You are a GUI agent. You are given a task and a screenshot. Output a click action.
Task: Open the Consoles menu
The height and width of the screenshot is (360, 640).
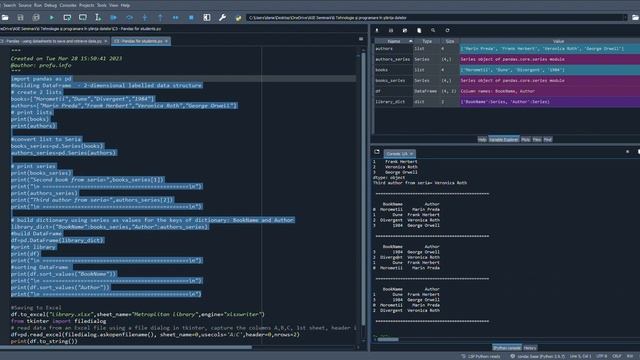click(x=68, y=5)
